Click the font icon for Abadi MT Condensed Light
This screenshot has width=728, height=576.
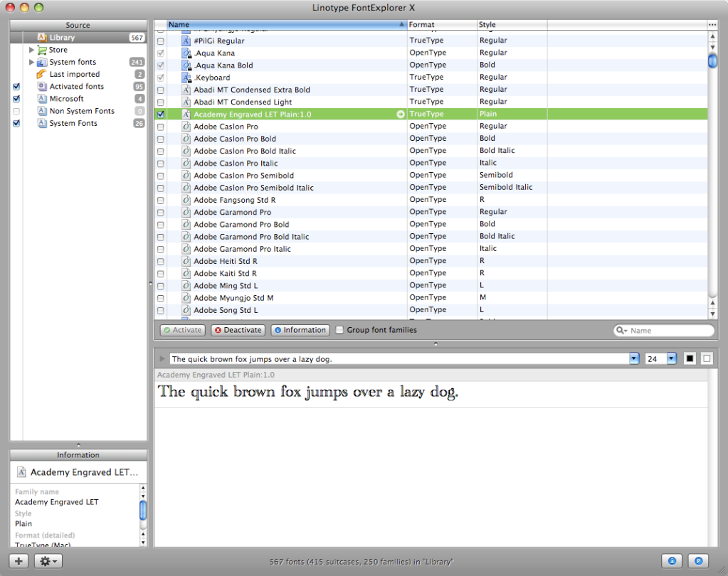[186, 102]
